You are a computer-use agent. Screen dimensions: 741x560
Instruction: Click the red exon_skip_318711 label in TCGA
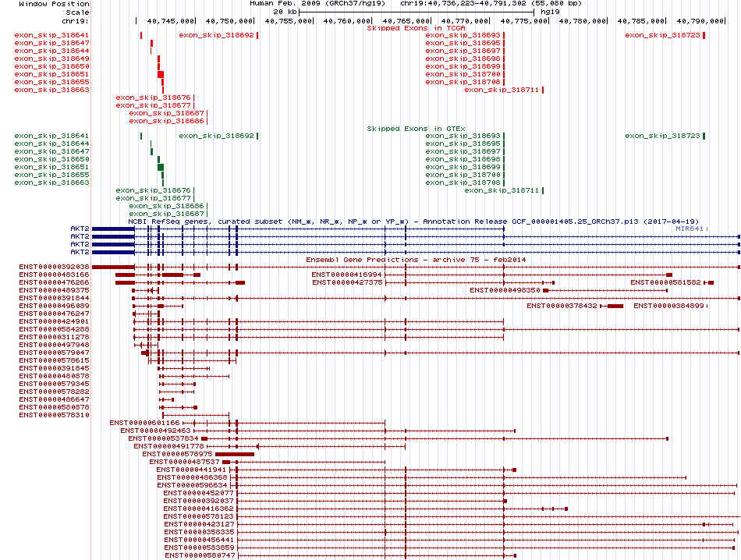[x=502, y=90]
